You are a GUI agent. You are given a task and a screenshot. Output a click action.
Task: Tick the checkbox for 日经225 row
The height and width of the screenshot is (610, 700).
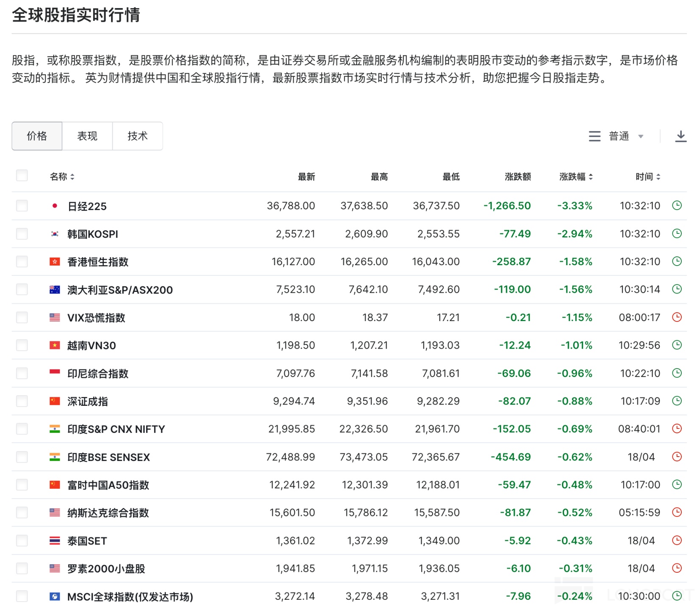coord(22,206)
